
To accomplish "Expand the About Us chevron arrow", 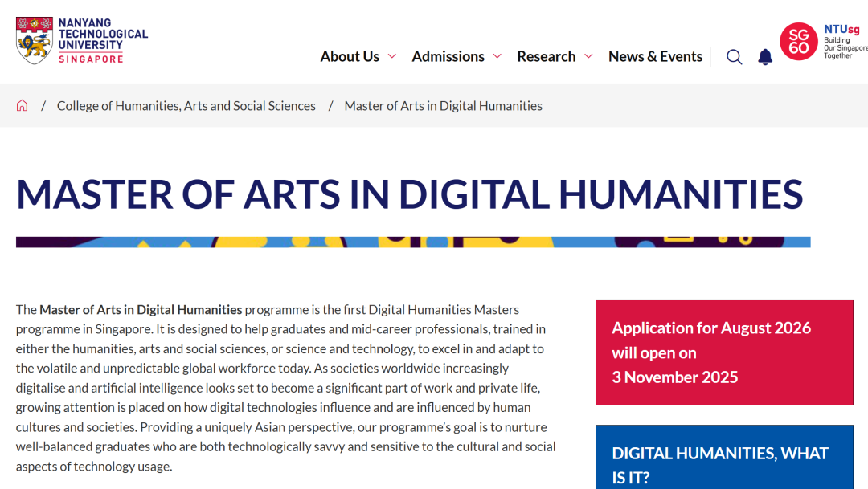I will coord(392,56).
